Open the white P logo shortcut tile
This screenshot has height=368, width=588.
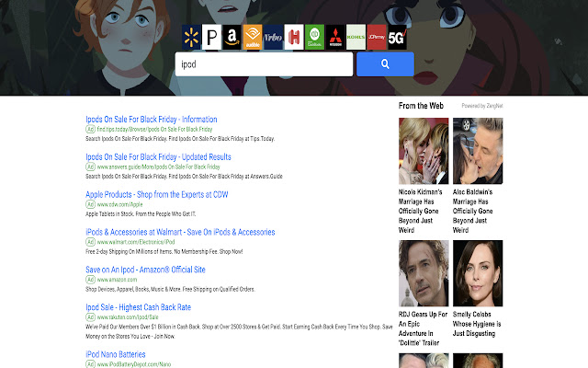click(211, 37)
